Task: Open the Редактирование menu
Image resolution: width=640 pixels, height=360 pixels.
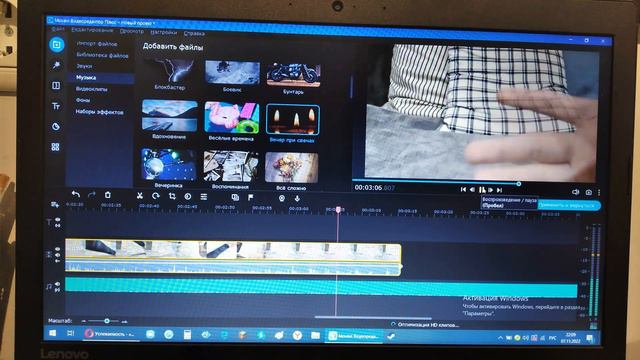Action: [x=92, y=30]
